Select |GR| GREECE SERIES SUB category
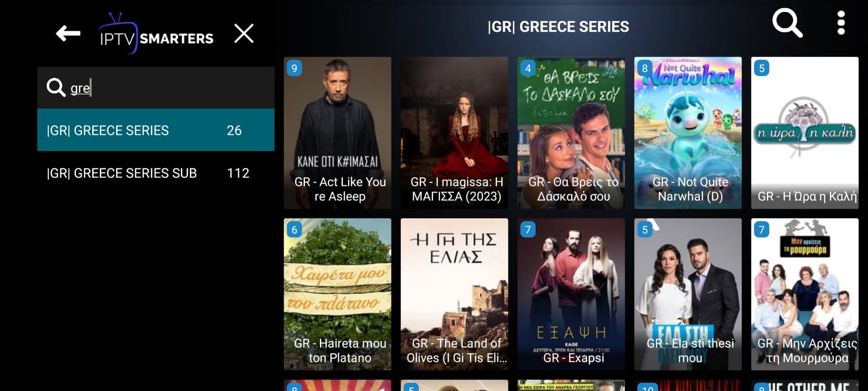Image resolution: width=868 pixels, height=391 pixels. (156, 173)
